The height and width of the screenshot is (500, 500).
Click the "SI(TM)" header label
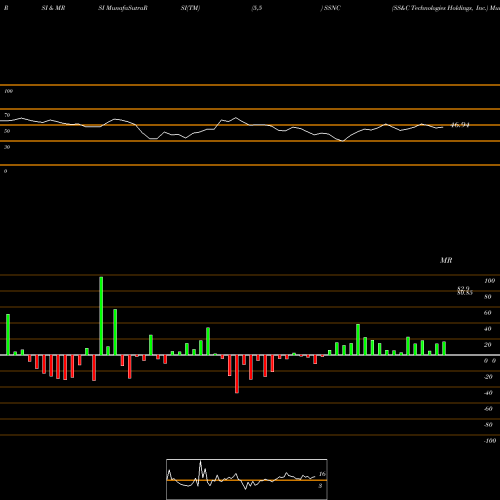pyautogui.click(x=190, y=8)
